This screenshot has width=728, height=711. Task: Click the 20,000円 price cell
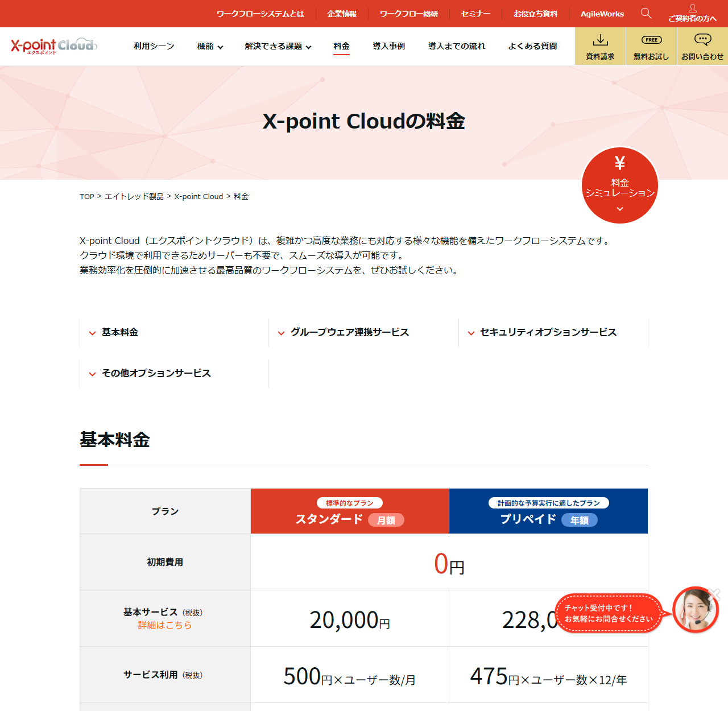pyautogui.click(x=350, y=618)
